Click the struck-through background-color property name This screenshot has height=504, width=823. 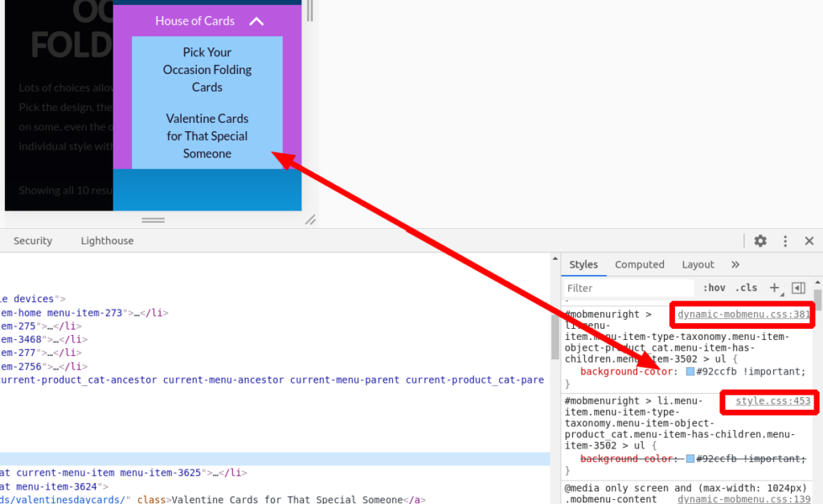point(626,459)
